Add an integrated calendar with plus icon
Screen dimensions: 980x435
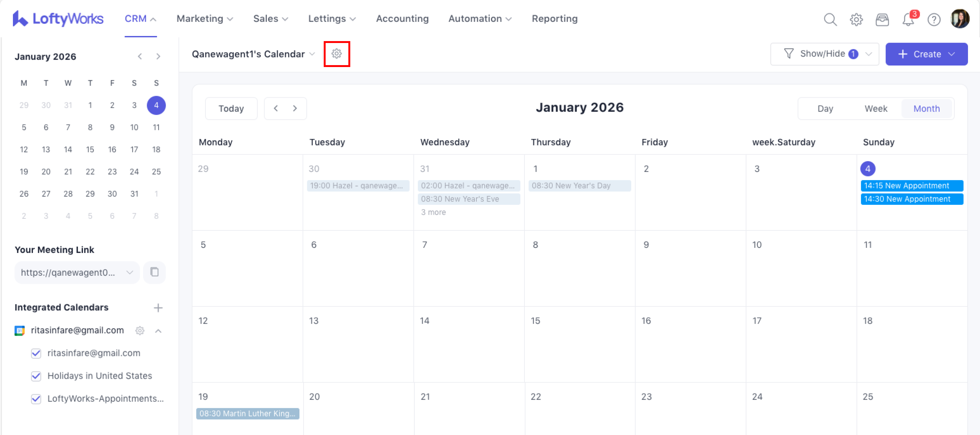click(x=158, y=308)
